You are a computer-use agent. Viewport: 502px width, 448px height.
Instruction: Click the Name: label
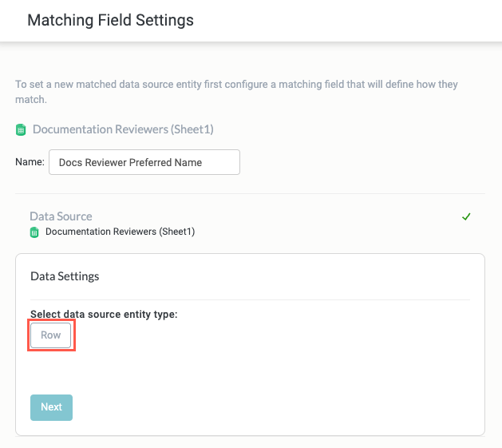[30, 162]
